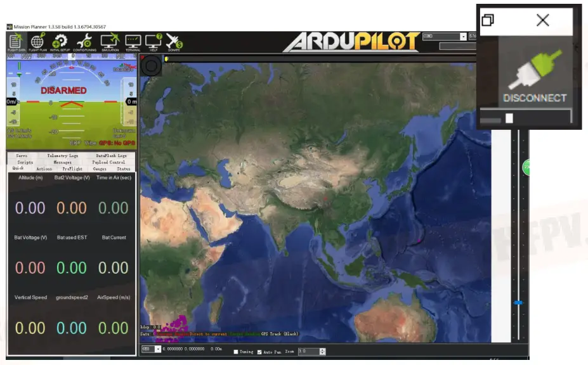
Task: Switch to the PreFlight tab
Action: click(72, 169)
